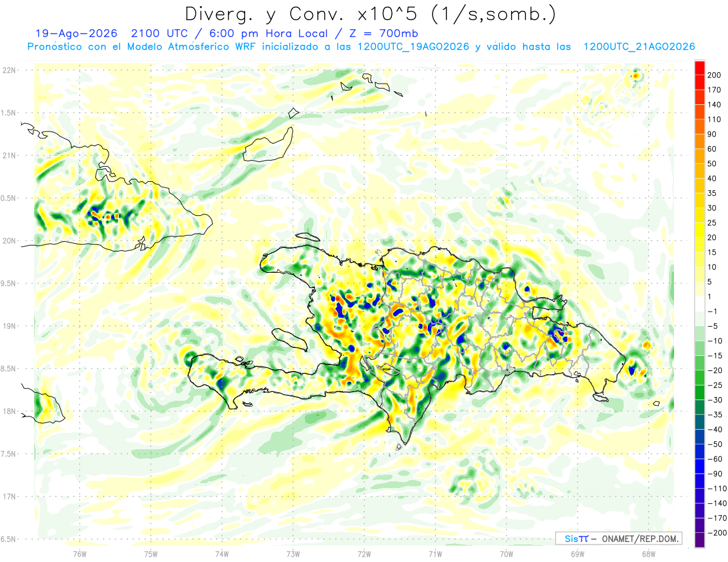Click the '74W' longitude label
Screen dimensions: 728x562
click(x=222, y=554)
